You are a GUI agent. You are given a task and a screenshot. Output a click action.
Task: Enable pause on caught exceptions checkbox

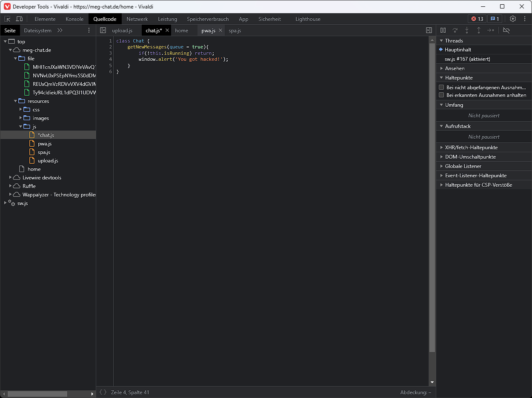[441, 95]
